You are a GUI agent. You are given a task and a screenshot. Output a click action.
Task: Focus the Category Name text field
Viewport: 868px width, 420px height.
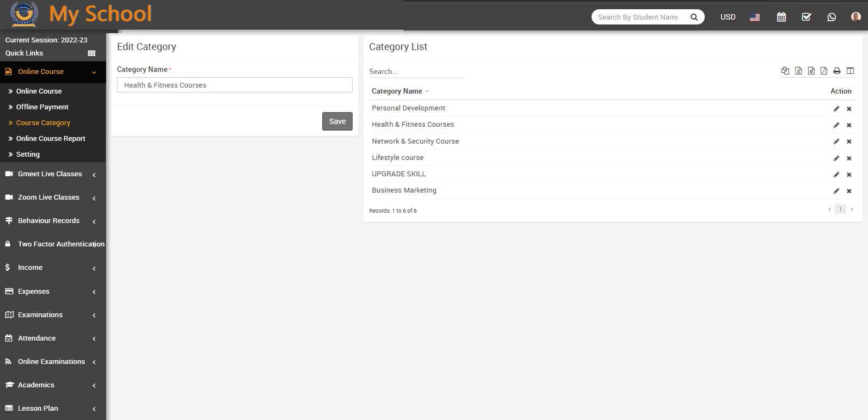pos(235,85)
